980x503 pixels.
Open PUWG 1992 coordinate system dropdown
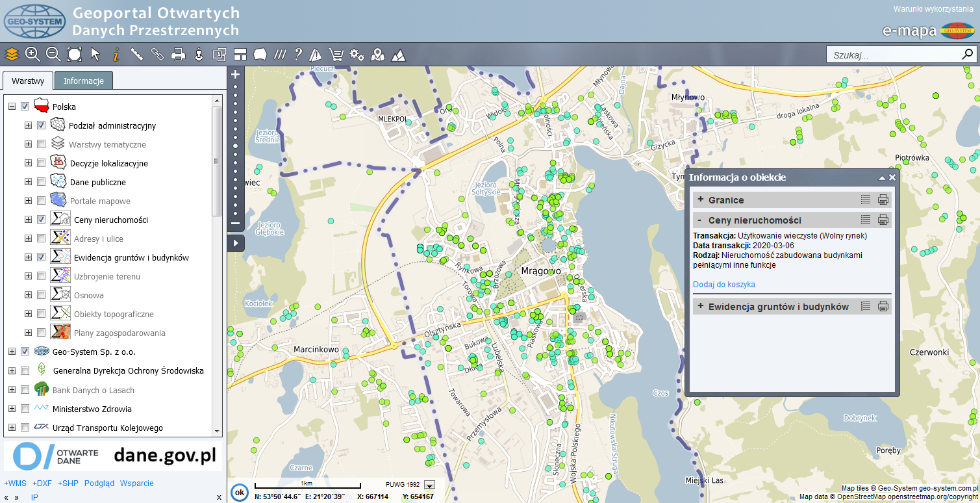click(x=429, y=485)
